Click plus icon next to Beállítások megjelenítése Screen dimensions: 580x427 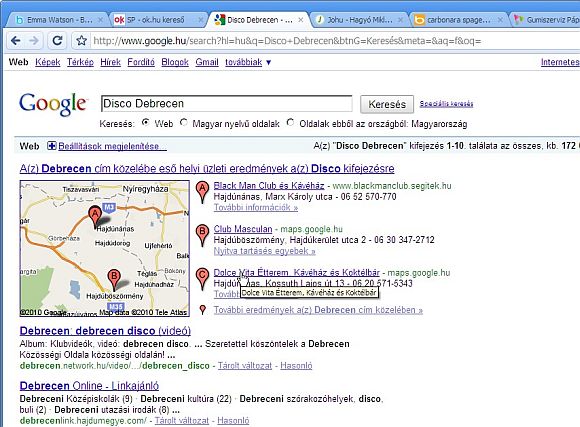pos(51,146)
